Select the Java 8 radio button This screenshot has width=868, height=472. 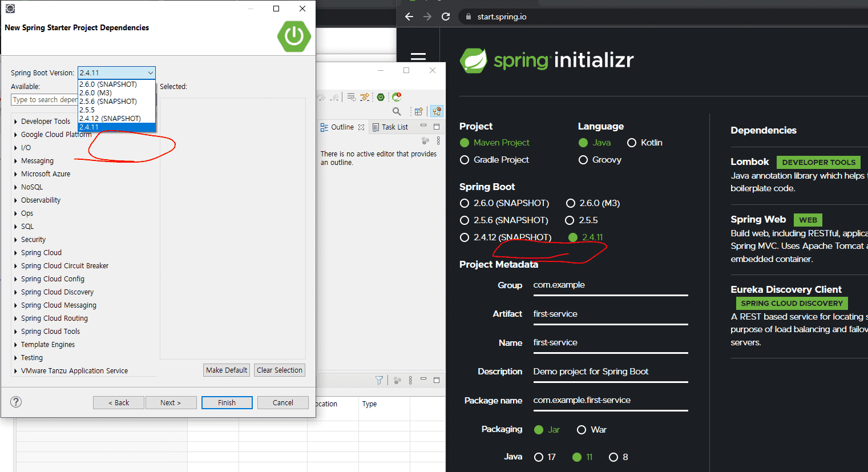613,457
